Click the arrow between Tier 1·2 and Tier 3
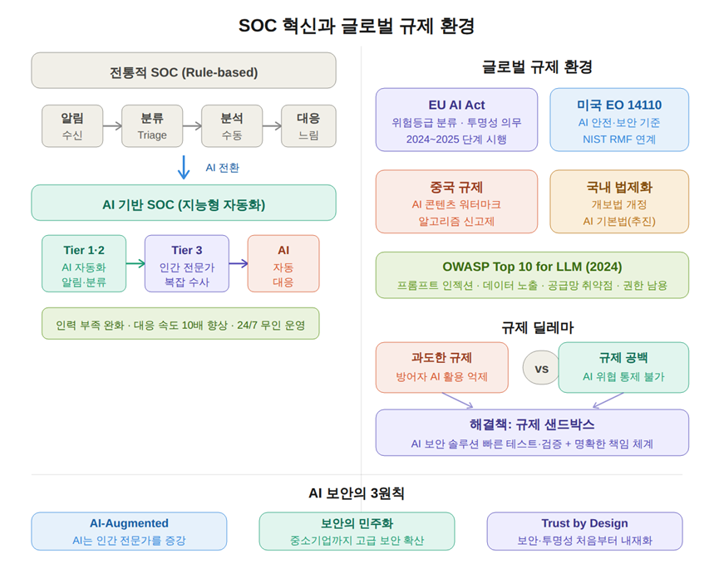Screen dimensions: 714x588 135,263
